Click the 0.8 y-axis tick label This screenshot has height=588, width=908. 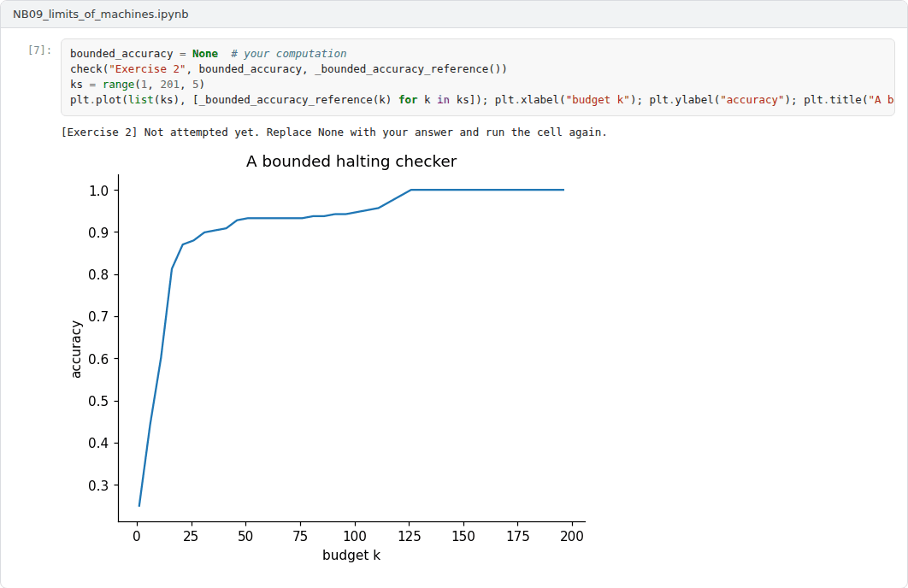pos(98,275)
